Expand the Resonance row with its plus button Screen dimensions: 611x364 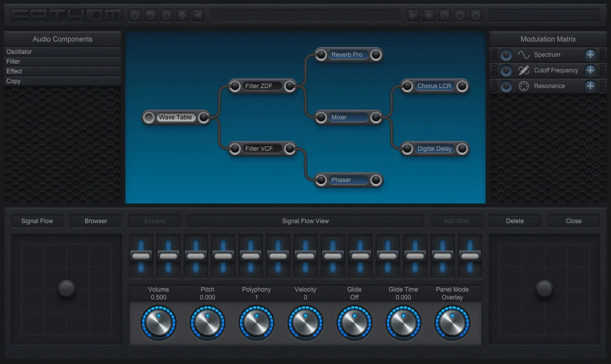(590, 86)
